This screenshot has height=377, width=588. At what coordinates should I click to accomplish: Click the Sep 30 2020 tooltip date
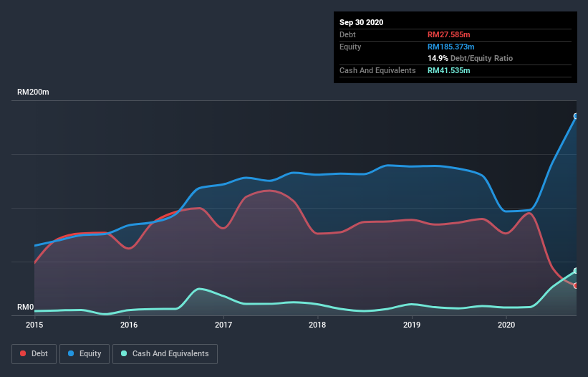362,22
